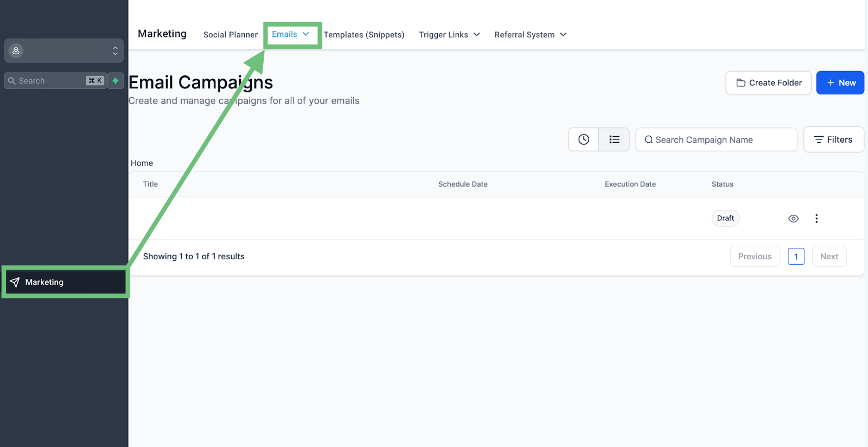
Task: Open the Emails dropdown tab
Action: [x=291, y=34]
